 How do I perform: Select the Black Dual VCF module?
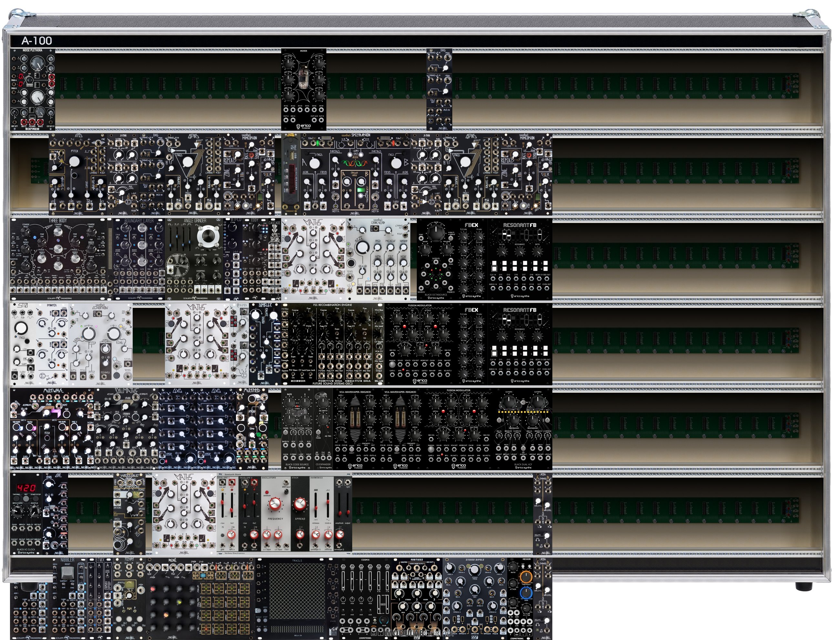(523, 429)
